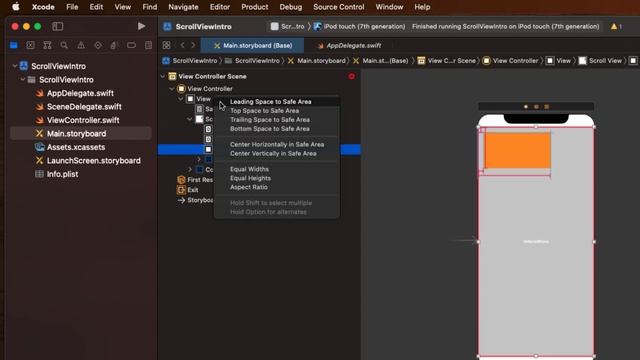640x360 pixels.
Task: Collapse the Scroll View disclosure triangle
Action: [190, 119]
